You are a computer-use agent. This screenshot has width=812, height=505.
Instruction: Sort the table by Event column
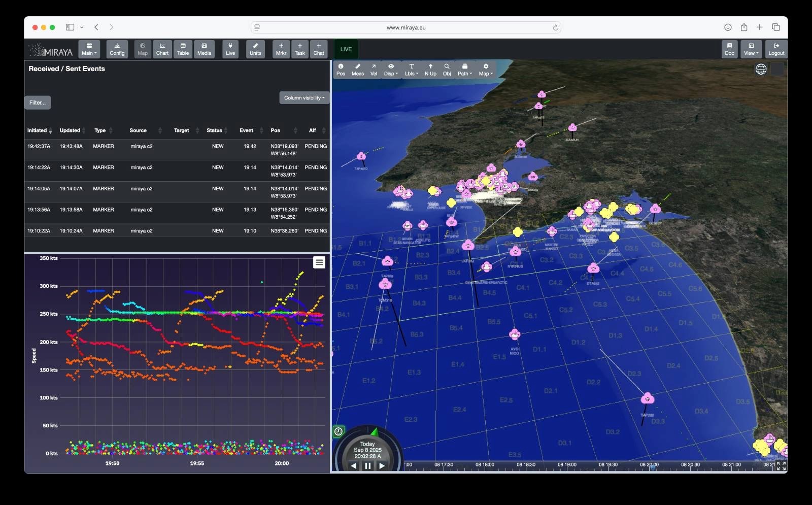click(x=251, y=130)
